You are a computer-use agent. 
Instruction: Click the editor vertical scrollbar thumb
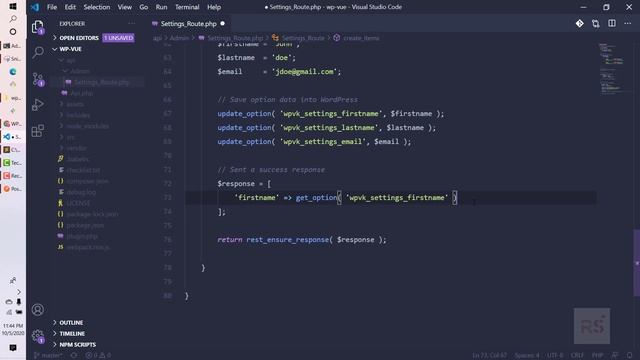tap(637, 263)
